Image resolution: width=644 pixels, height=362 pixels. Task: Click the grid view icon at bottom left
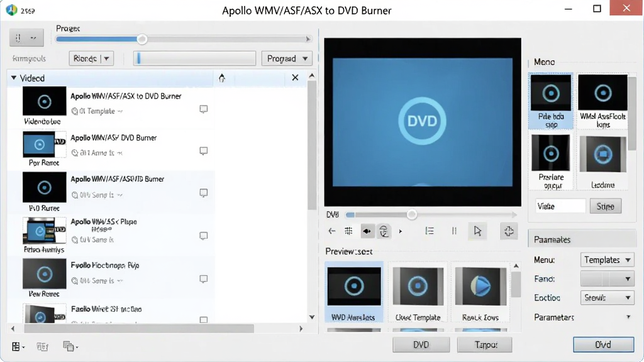(x=16, y=347)
